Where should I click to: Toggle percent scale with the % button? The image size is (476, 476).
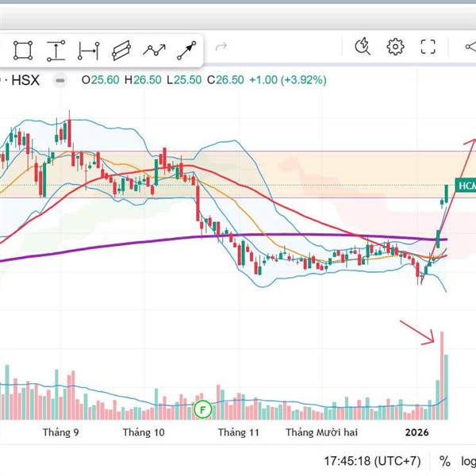click(445, 461)
